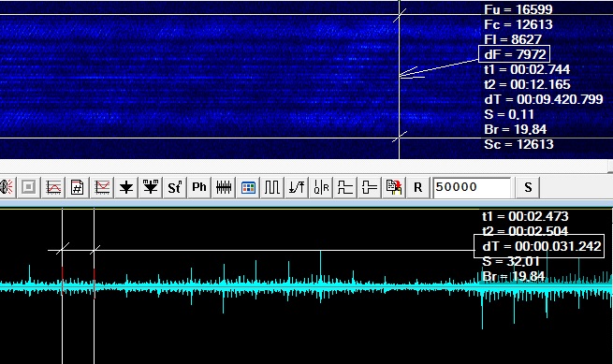Click the speaker playback icon in toolbar

click(7, 187)
